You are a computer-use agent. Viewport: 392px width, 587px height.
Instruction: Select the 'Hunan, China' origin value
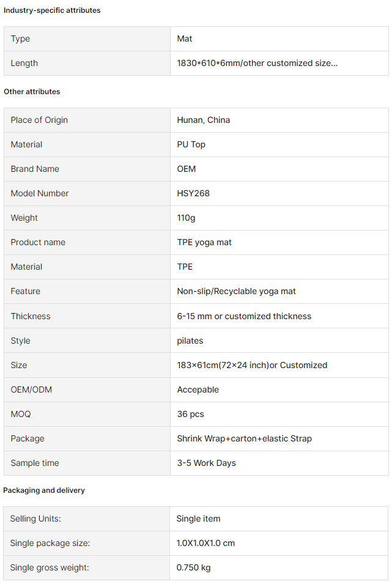coord(203,120)
